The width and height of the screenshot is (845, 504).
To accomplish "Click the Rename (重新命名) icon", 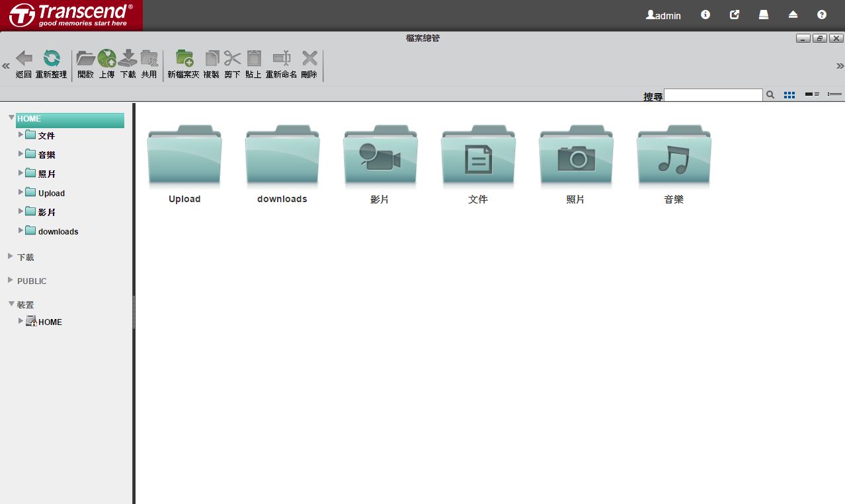I will coord(282,59).
